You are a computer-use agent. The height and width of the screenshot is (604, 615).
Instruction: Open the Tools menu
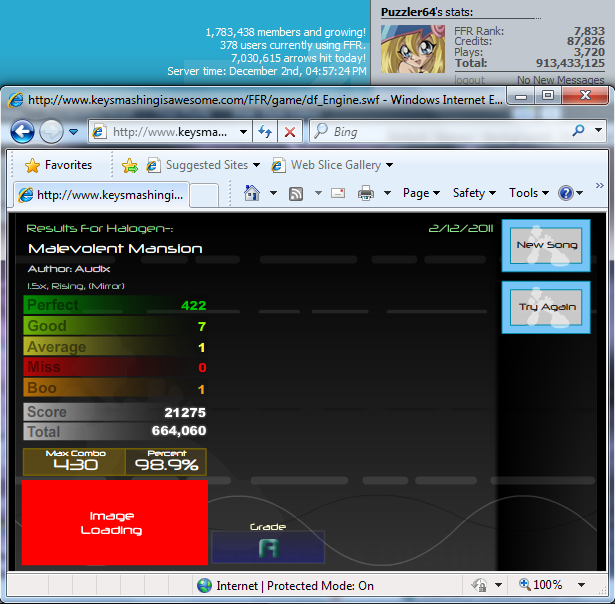point(529,193)
